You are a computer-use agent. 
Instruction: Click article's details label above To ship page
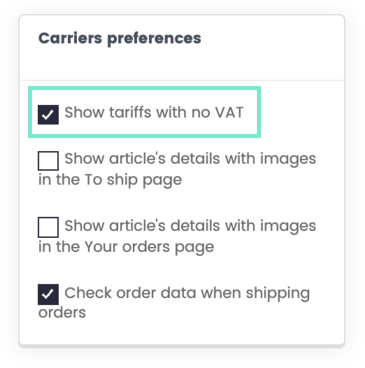click(190, 159)
